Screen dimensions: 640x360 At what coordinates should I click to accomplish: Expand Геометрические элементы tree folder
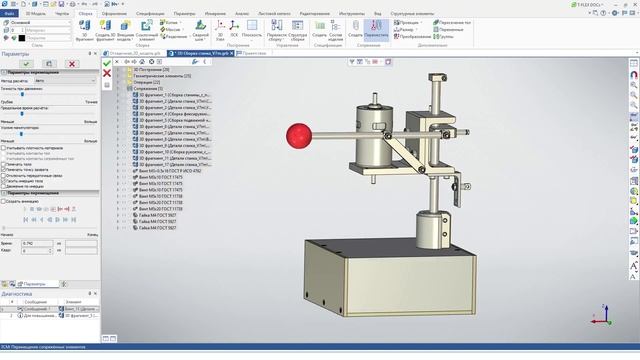coord(118,76)
